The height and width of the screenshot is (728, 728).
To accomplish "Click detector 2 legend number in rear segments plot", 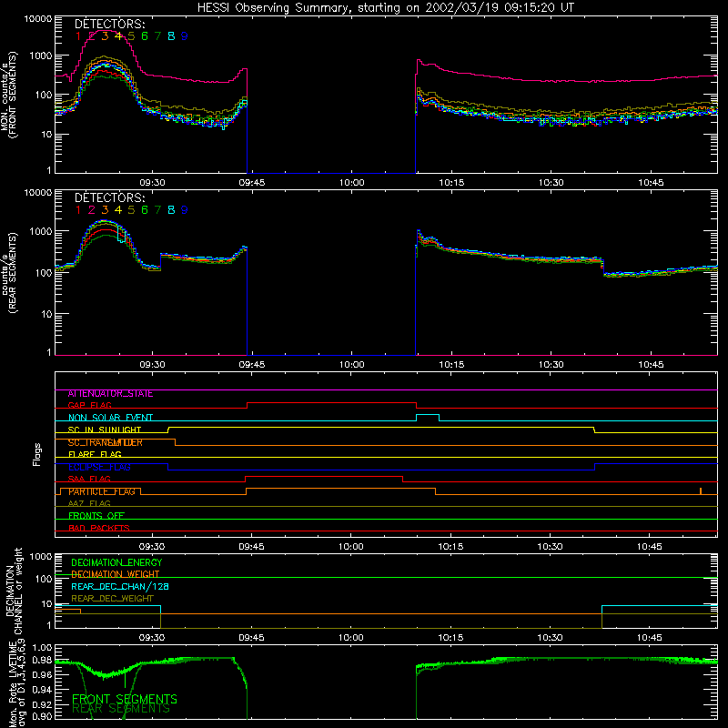I will [x=92, y=210].
